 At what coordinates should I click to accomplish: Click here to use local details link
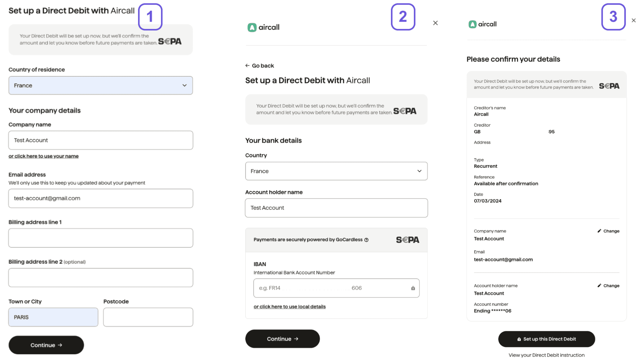pos(289,306)
